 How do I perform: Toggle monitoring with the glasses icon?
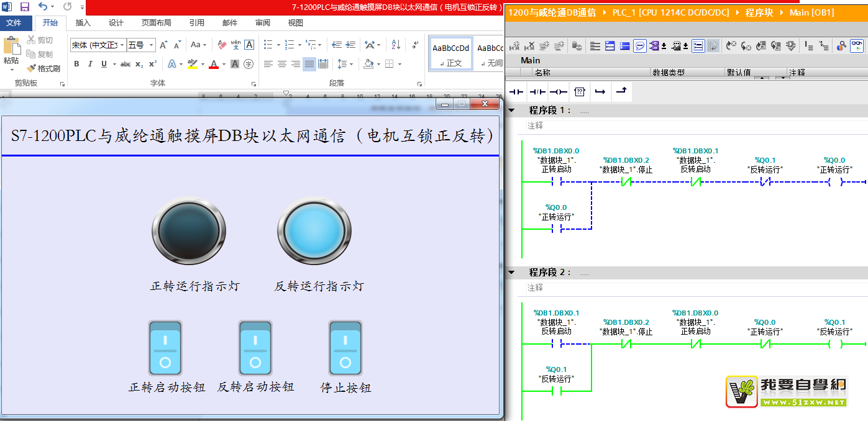pyautogui.click(x=857, y=45)
